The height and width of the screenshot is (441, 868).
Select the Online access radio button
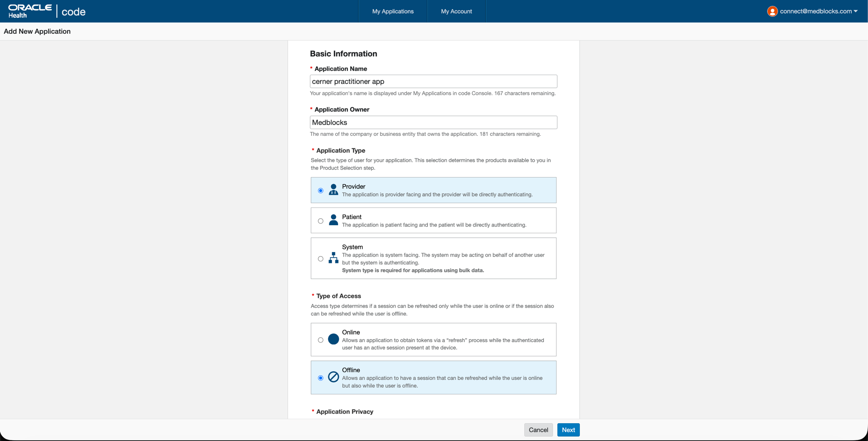pos(321,340)
